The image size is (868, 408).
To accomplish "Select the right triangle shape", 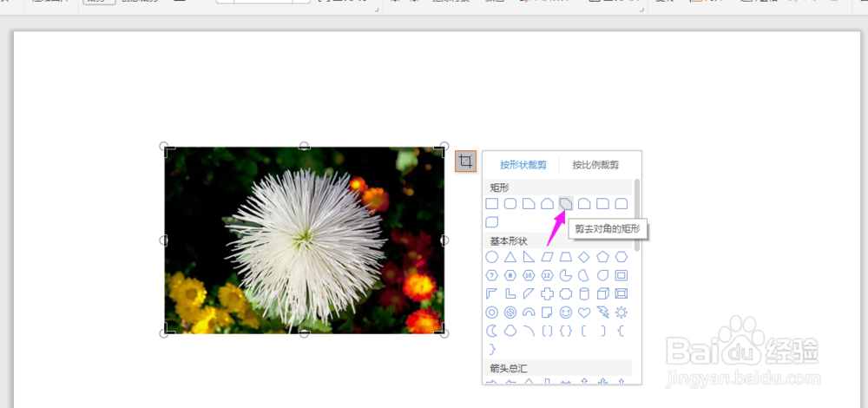I will [x=529, y=257].
